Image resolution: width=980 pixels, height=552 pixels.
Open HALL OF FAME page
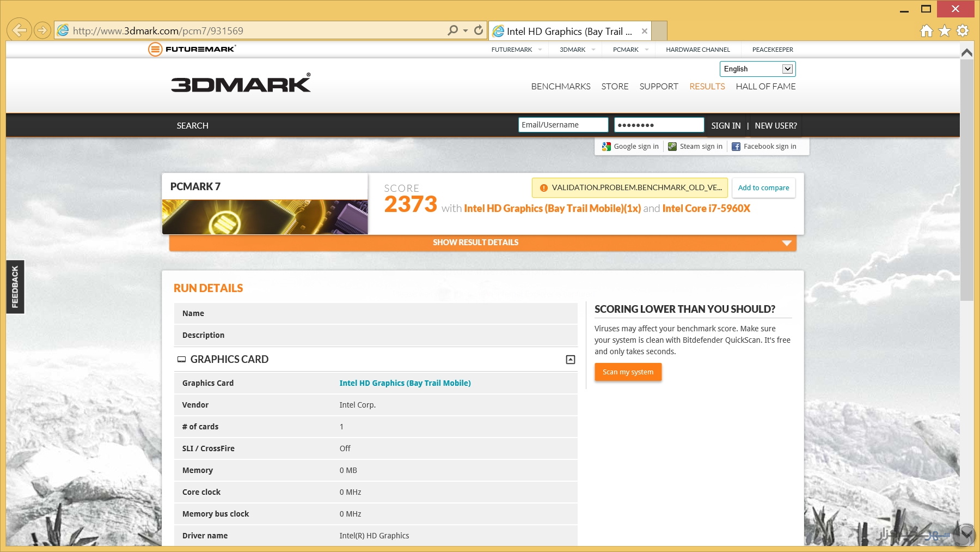765,86
